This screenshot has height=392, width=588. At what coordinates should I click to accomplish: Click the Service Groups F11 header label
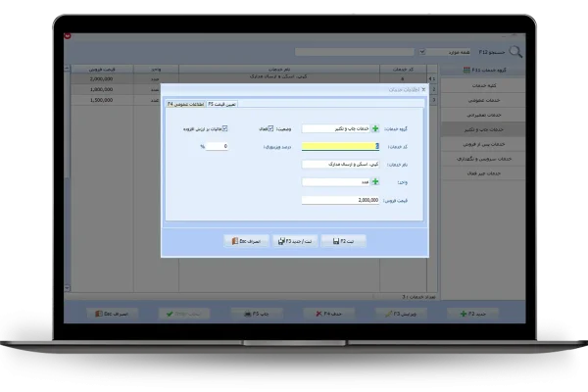point(489,71)
